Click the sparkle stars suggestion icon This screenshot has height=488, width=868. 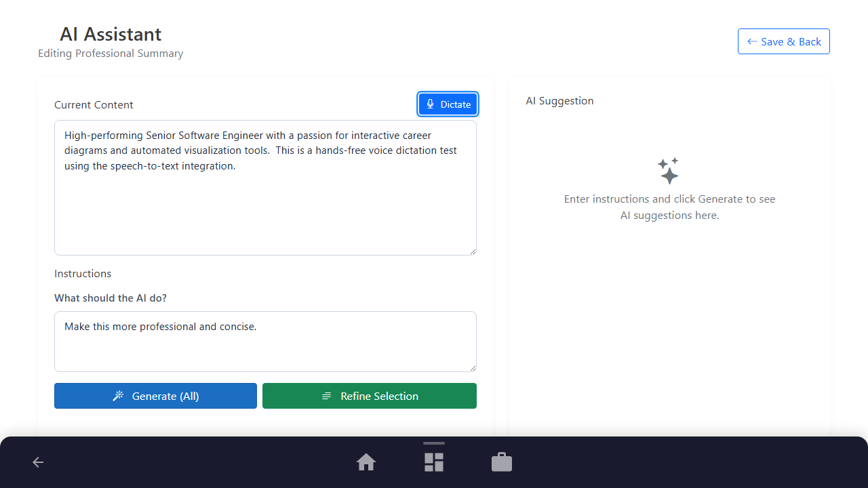pyautogui.click(x=669, y=171)
